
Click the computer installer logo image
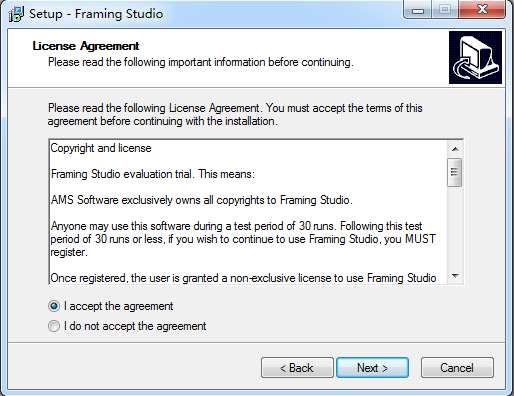[475, 57]
